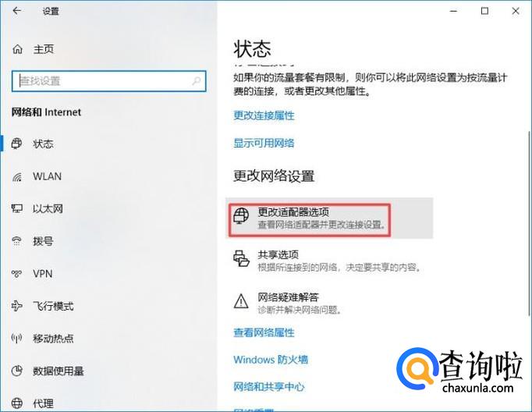Open 数据使用量 in sidebar
532x412 pixels.
(x=58, y=371)
